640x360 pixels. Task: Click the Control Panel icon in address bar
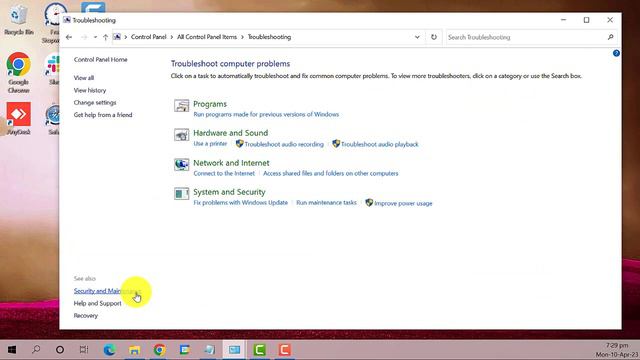tap(117, 37)
